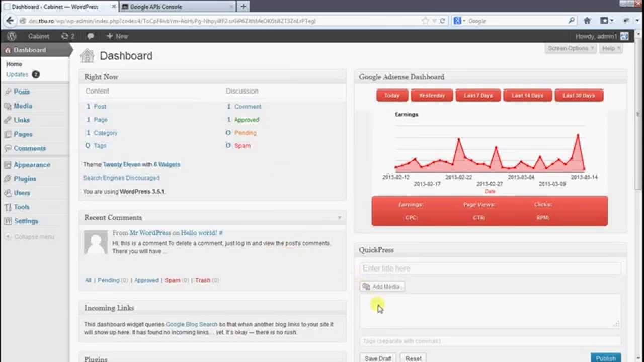Open the Plugins menu in sidebar
The image size is (644, 362).
(x=25, y=178)
